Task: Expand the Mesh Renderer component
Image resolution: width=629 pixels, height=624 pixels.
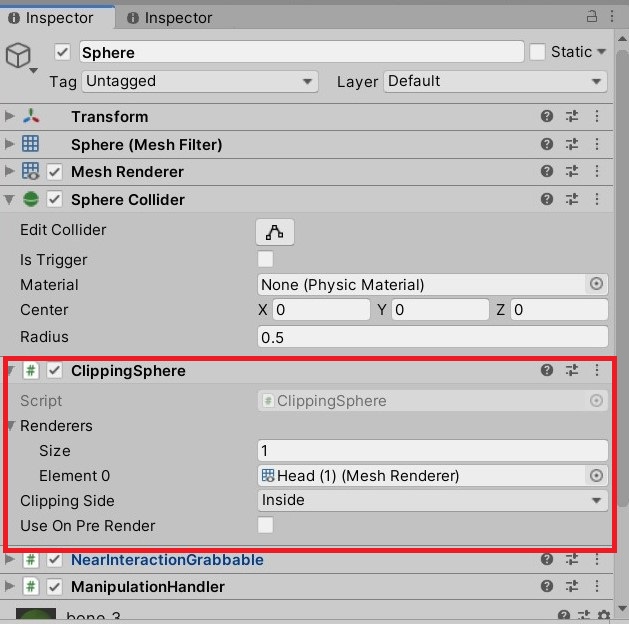Action: 9,171
